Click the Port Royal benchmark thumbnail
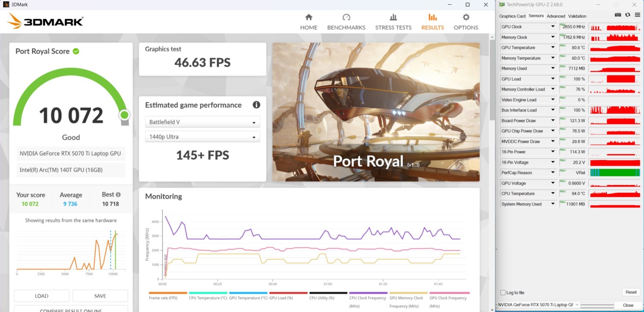The height and width of the screenshot is (312, 644). point(376,112)
